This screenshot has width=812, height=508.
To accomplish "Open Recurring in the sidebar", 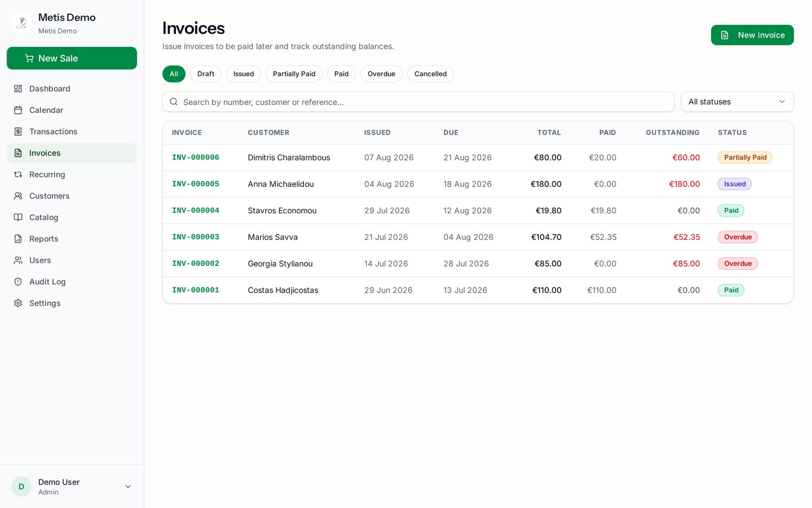I will [x=72, y=174].
